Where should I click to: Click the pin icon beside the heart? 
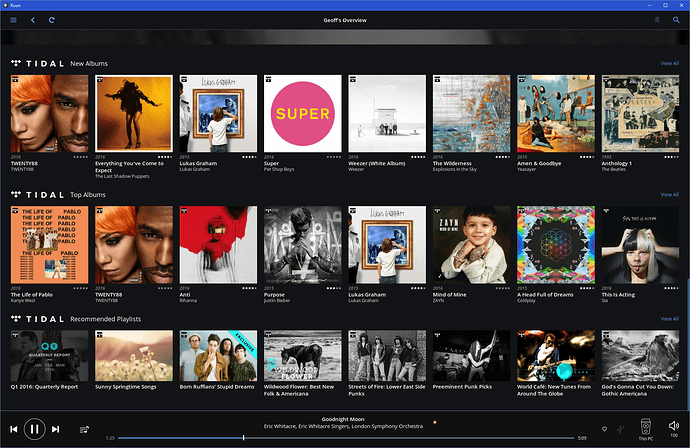click(x=620, y=429)
